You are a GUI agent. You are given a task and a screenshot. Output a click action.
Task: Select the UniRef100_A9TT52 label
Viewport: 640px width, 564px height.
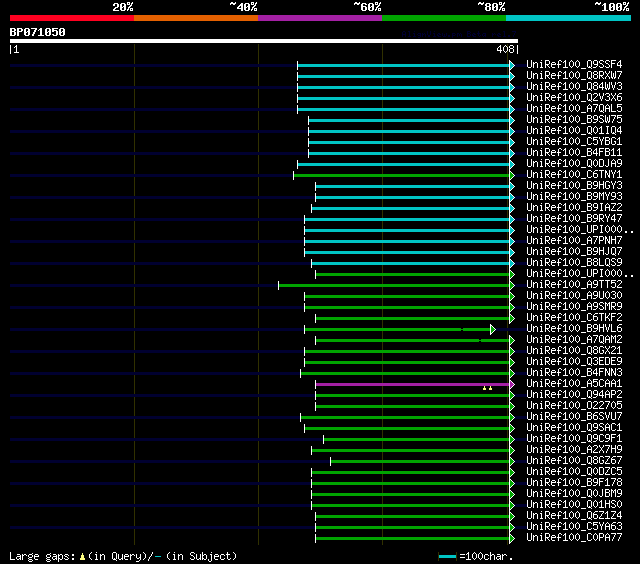pyautogui.click(x=574, y=285)
